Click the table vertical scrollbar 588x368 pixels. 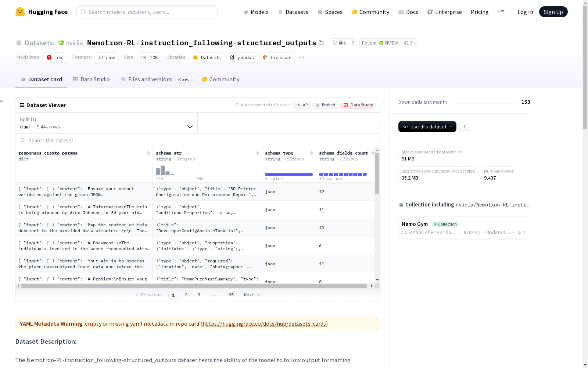pos(377,173)
